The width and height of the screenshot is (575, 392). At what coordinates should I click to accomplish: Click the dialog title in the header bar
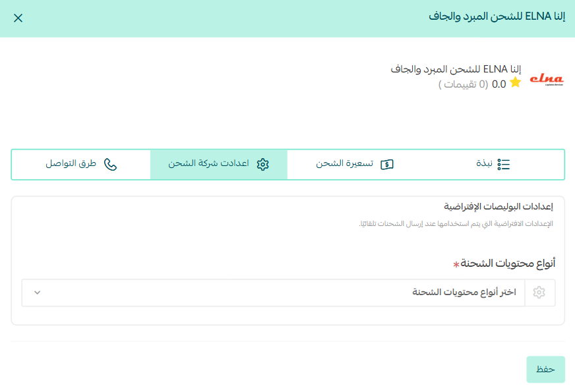tap(497, 16)
